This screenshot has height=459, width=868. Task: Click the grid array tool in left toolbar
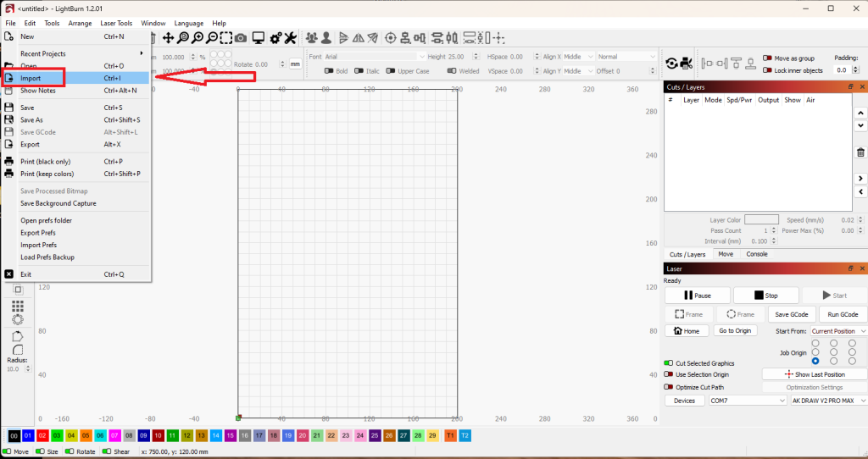pyautogui.click(x=18, y=307)
